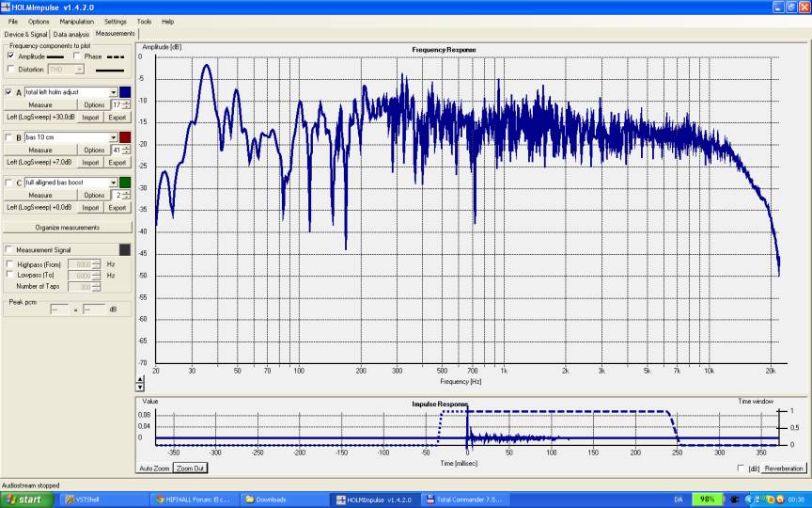Image resolution: width=812 pixels, height=508 pixels.
Task: Switch to Total Commander taskbar item
Action: (x=464, y=500)
